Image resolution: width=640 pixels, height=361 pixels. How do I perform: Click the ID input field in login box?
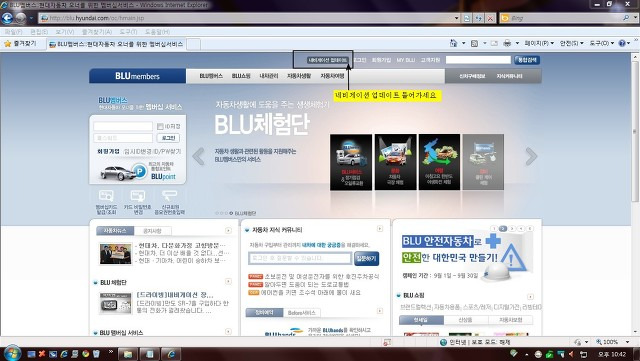[x=123, y=127]
